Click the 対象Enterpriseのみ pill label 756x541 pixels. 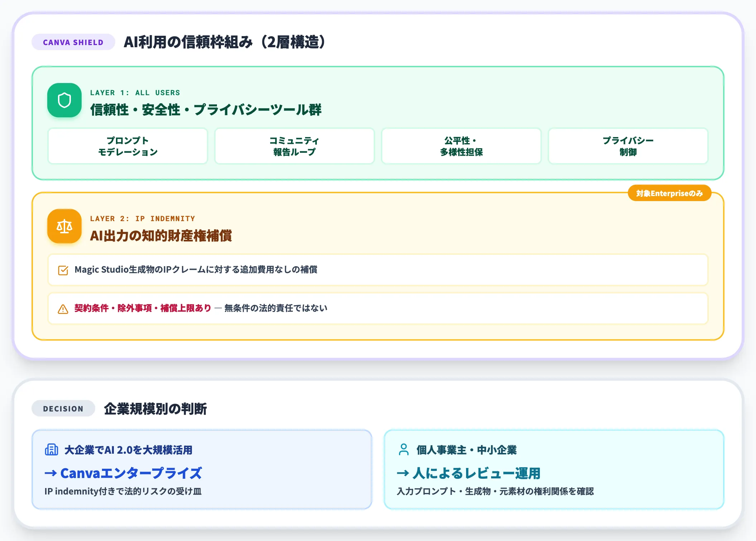point(669,193)
